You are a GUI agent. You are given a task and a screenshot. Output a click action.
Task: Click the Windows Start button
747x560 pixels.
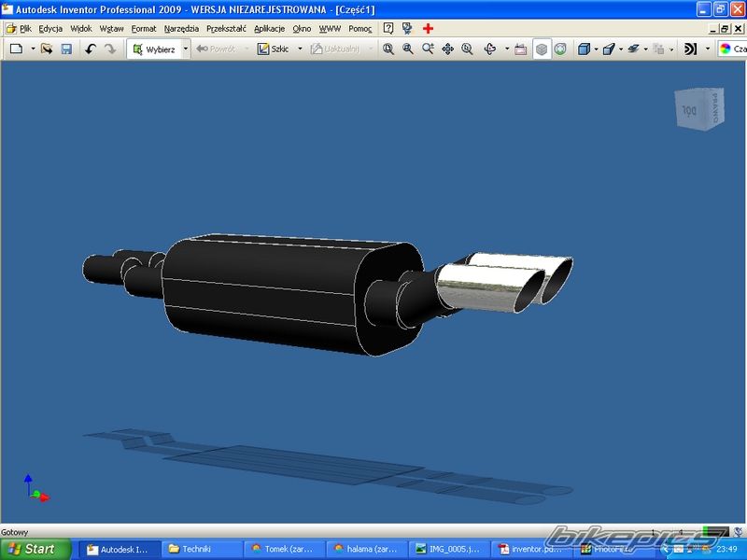pos(35,549)
